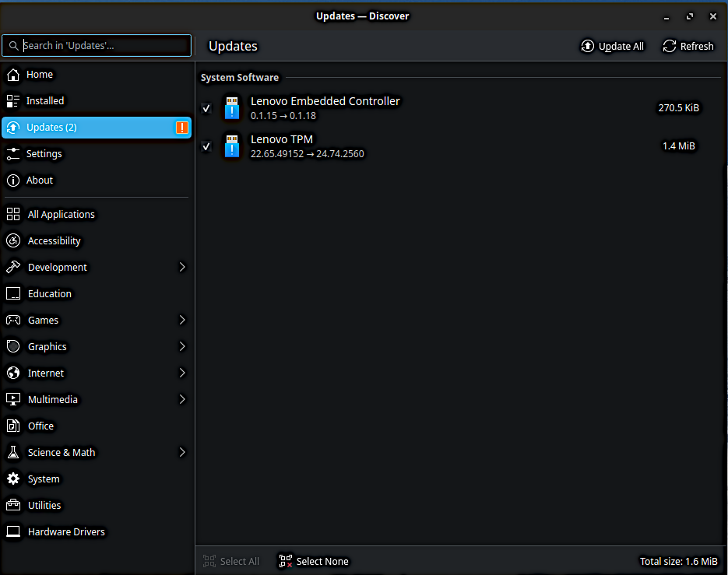
Task: Click the Hardware Drivers icon
Action: [x=13, y=532]
